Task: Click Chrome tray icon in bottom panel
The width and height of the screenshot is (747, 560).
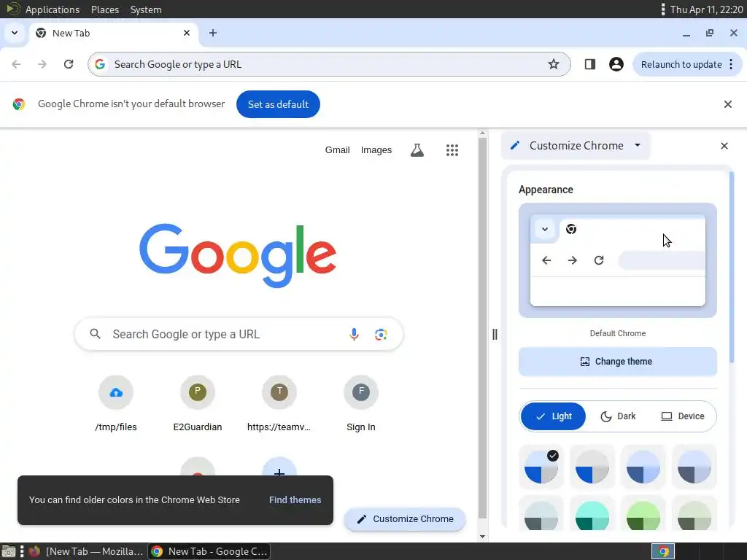Action: tap(663, 551)
